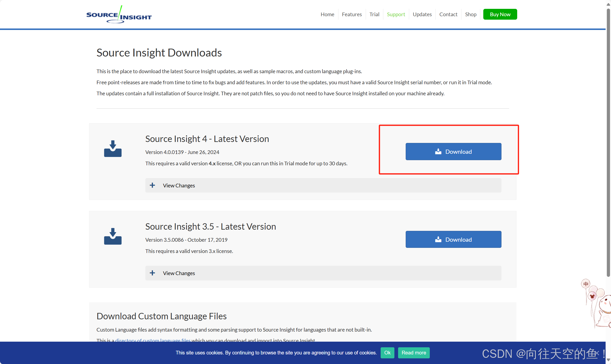Click the Buy Now button
This screenshot has width=611, height=364.
[500, 14]
